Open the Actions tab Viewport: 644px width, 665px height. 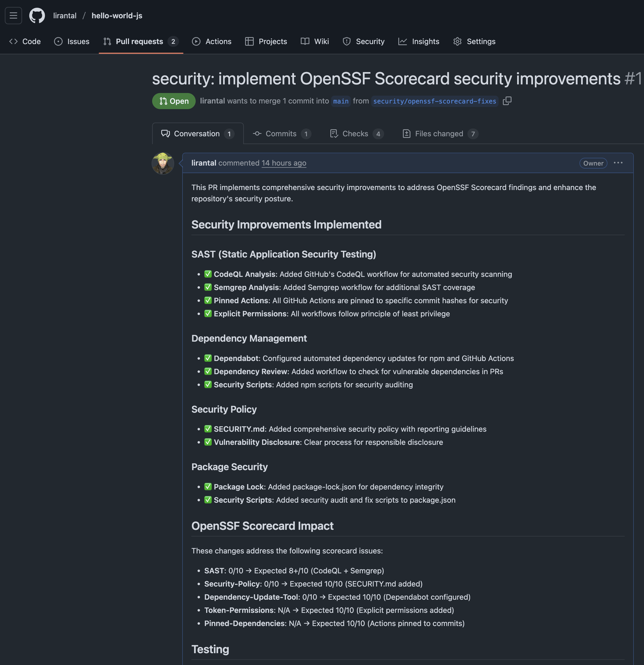point(212,41)
